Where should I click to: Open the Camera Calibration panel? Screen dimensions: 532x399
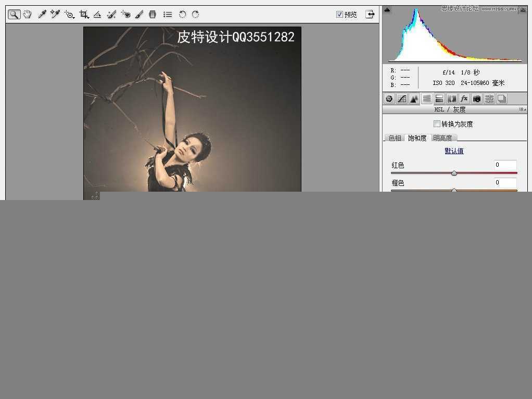point(477,99)
